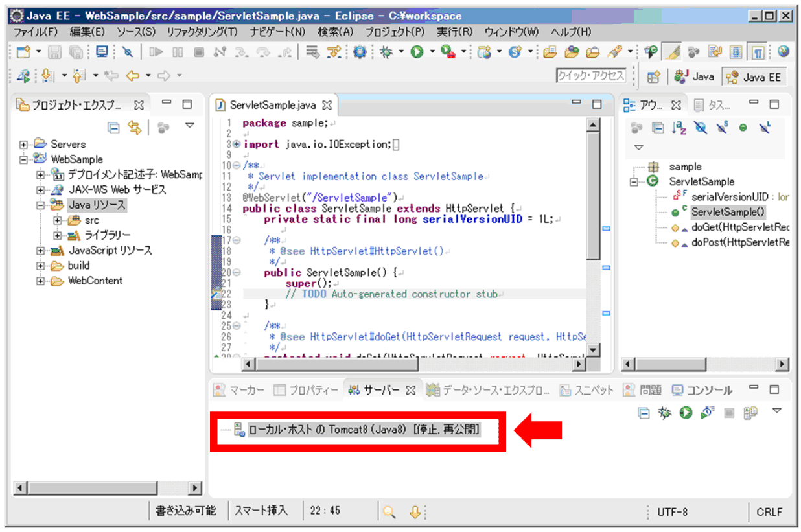Expand the WebContent folder
801x532 pixels.
click(41, 281)
